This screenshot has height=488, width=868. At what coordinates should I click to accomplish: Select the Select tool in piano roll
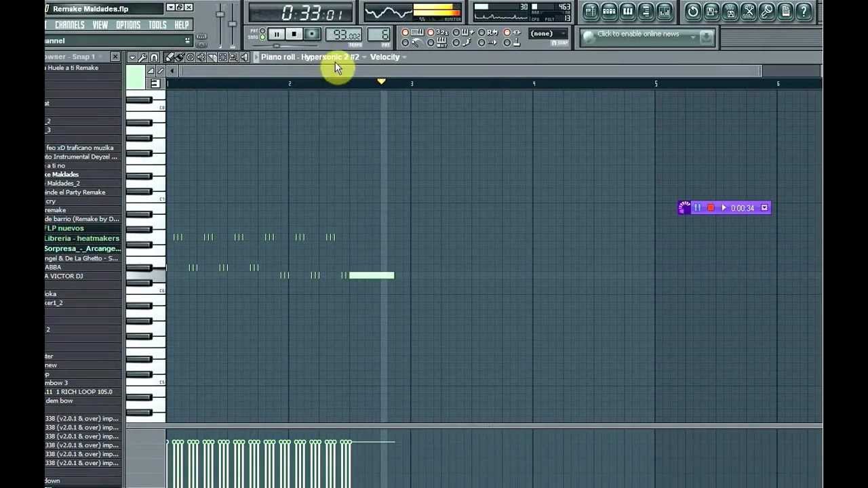click(x=222, y=57)
